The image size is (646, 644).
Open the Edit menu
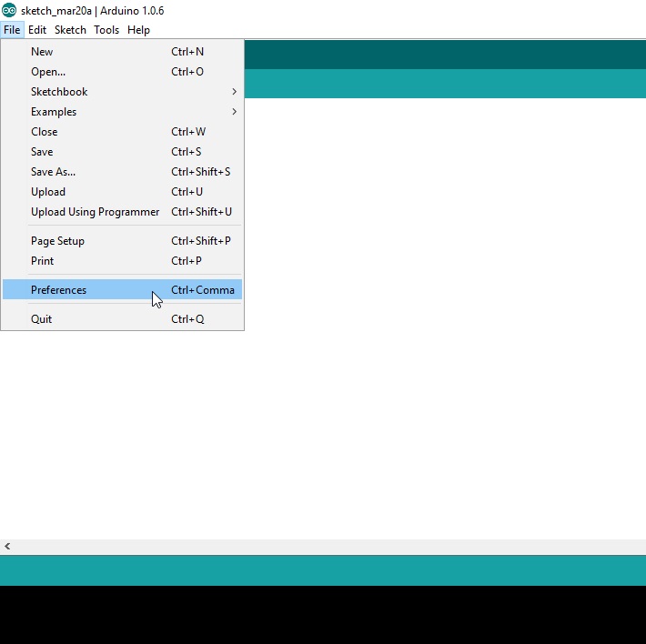pos(37,30)
